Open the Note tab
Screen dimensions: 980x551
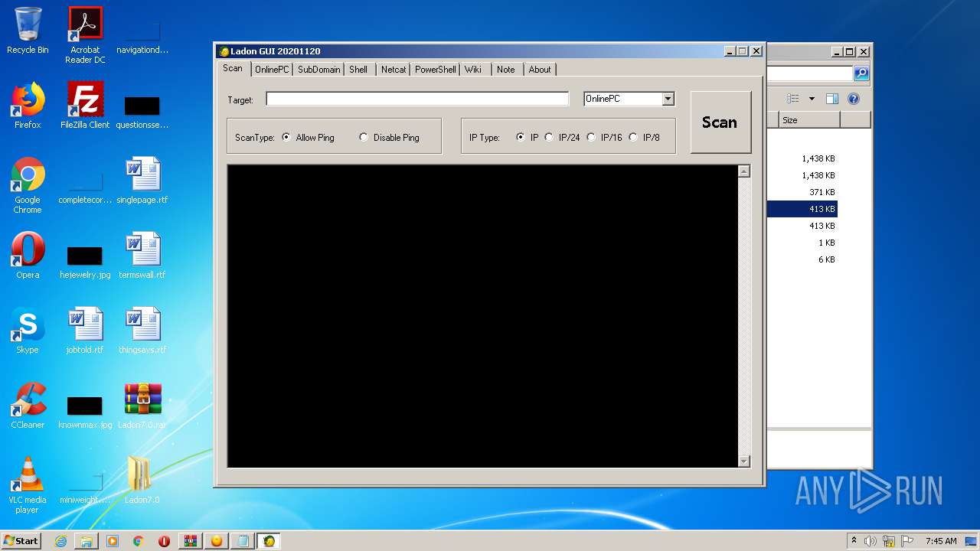[506, 69]
